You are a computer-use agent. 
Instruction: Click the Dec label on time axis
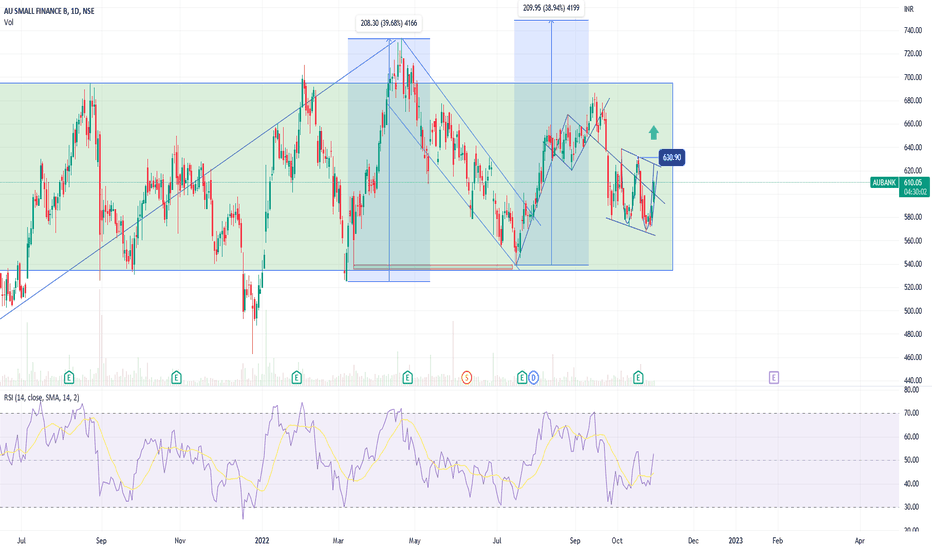(x=693, y=540)
